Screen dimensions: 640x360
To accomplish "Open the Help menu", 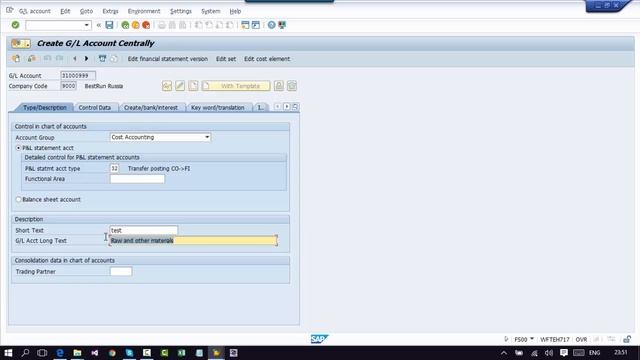I will pos(235,11).
